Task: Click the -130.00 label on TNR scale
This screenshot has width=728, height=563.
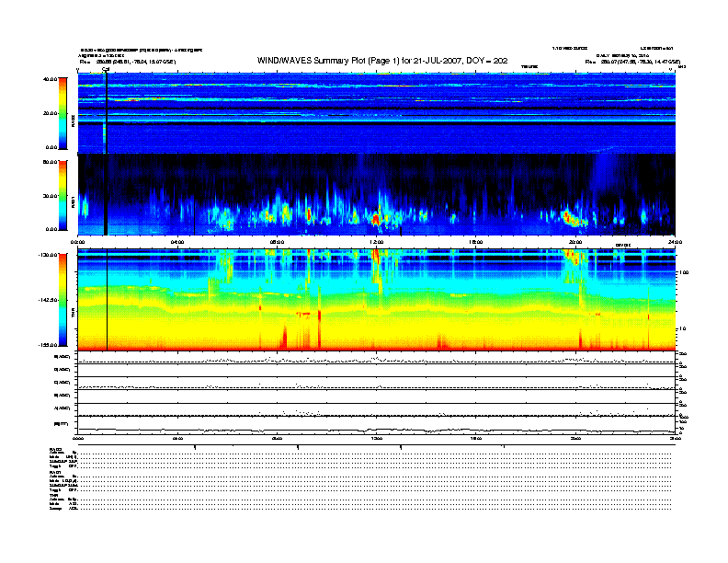Action: pyautogui.click(x=48, y=255)
